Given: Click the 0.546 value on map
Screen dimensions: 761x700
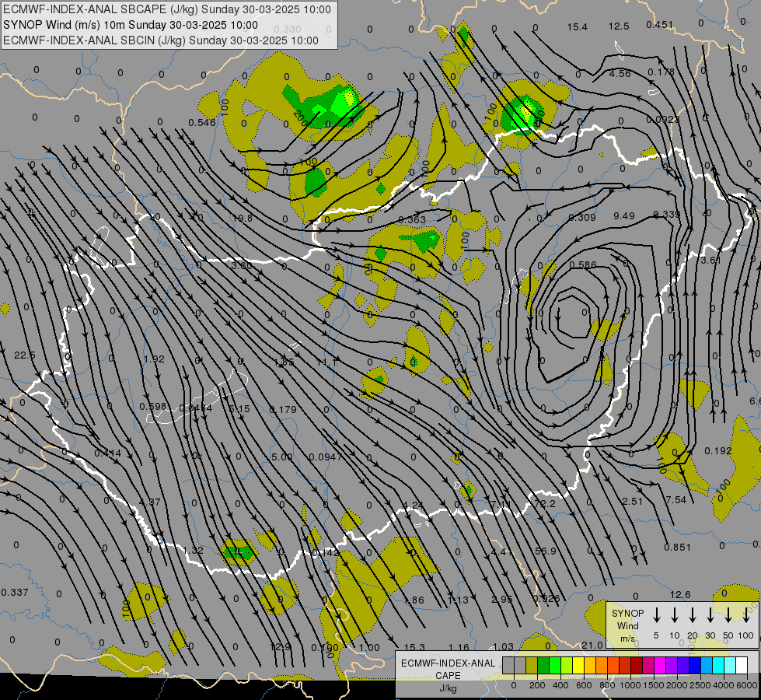Looking at the screenshot, I should 202,122.
